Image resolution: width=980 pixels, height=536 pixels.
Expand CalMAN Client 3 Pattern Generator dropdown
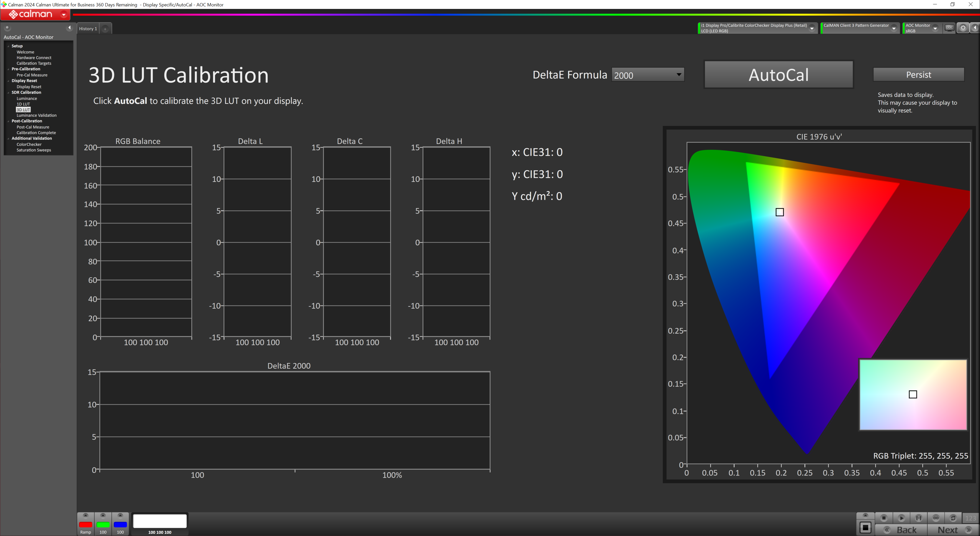(894, 28)
